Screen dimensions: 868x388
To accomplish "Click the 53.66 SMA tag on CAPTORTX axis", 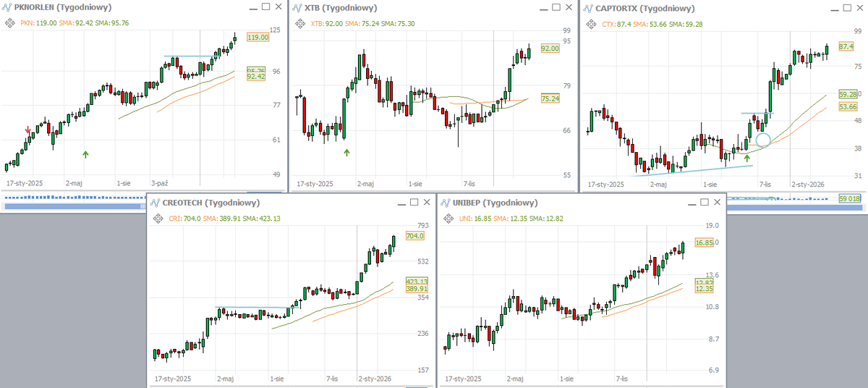I will [848, 106].
